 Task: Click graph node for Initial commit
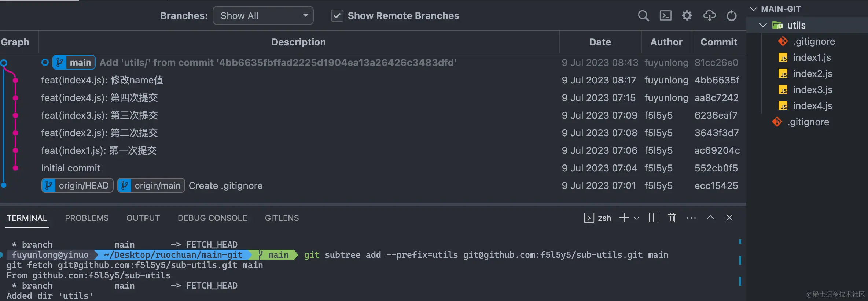[x=15, y=168]
